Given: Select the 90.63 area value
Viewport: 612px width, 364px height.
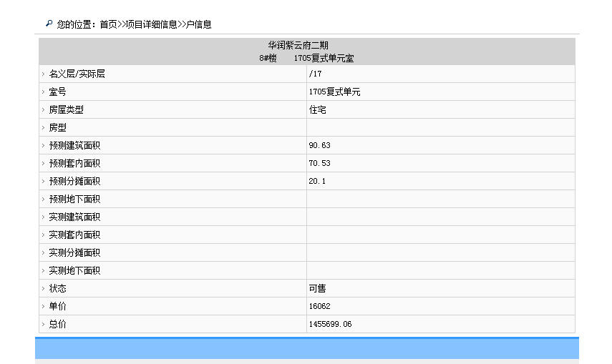Looking at the screenshot, I should [x=319, y=145].
